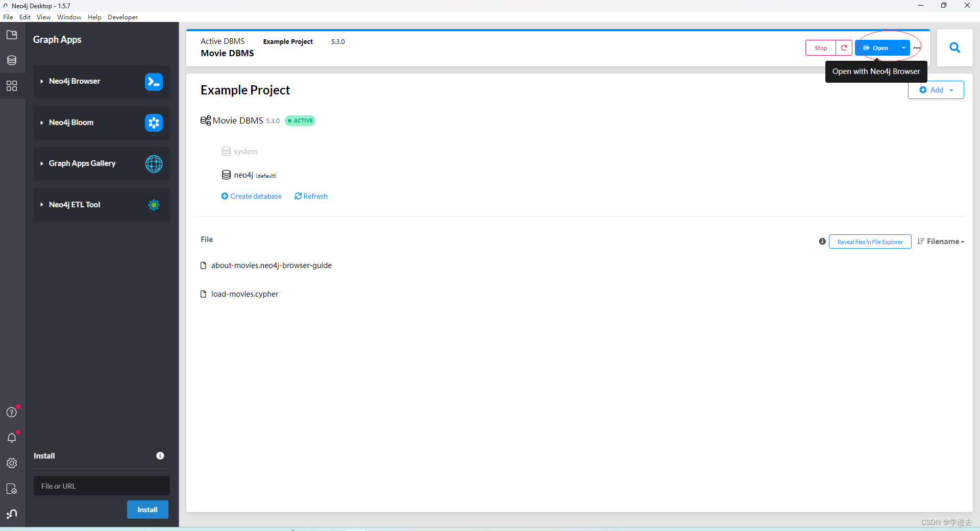The image size is (980, 531).
Task: Click the Graph Apps Gallery globe icon
Action: [x=154, y=164]
